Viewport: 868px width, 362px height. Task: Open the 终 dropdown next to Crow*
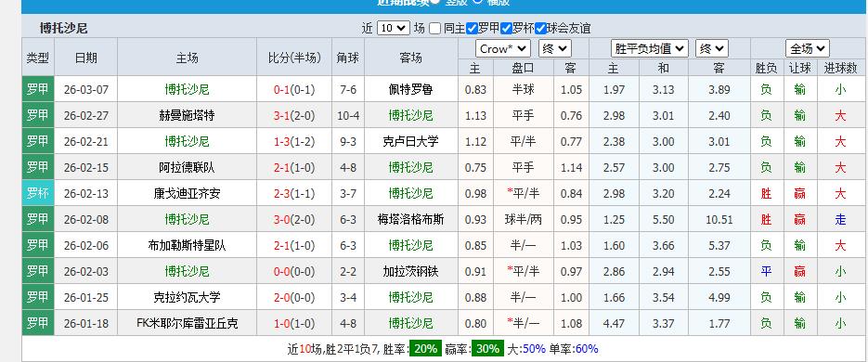pyautogui.click(x=554, y=48)
